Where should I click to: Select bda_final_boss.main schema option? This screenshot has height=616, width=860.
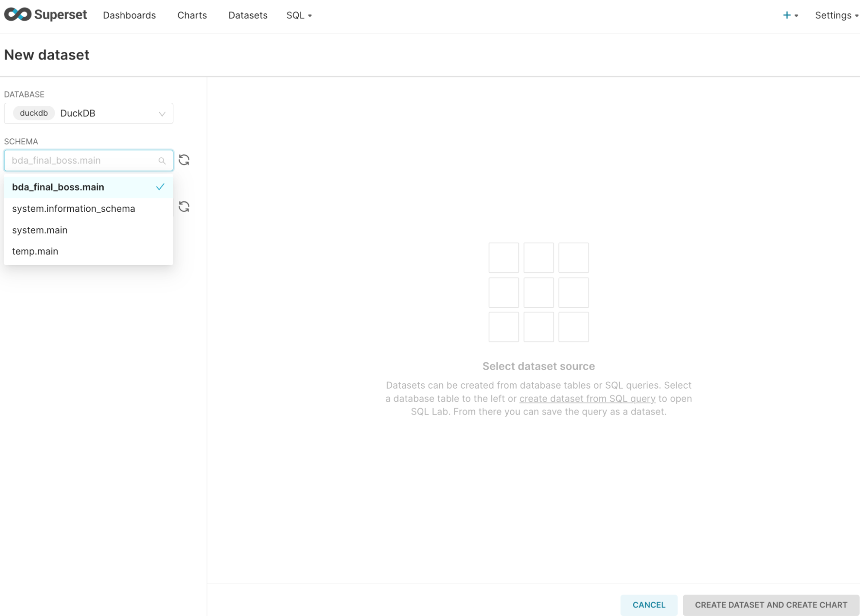tap(89, 187)
